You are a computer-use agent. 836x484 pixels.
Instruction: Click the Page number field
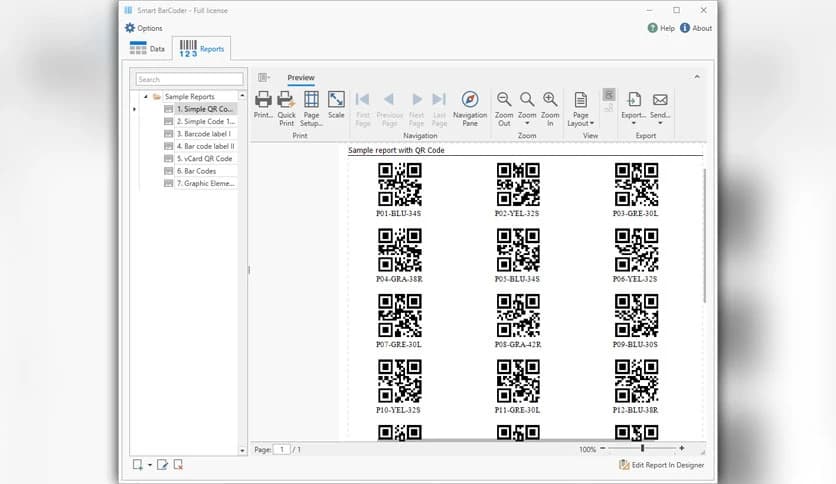pos(282,449)
